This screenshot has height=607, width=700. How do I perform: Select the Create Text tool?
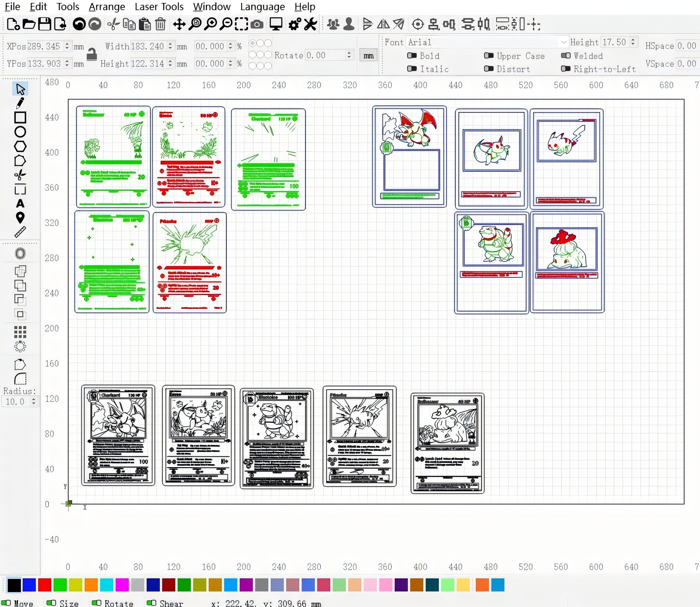20,204
